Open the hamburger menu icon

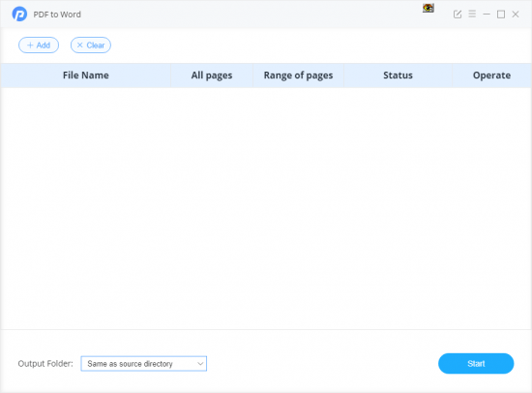(x=472, y=14)
